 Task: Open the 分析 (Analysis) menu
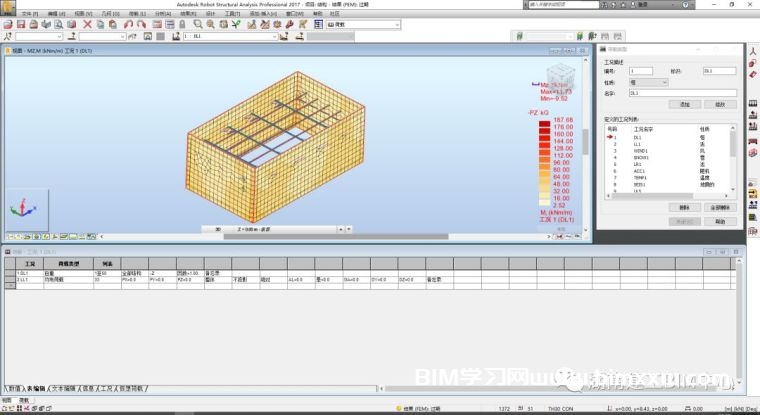coord(162,14)
